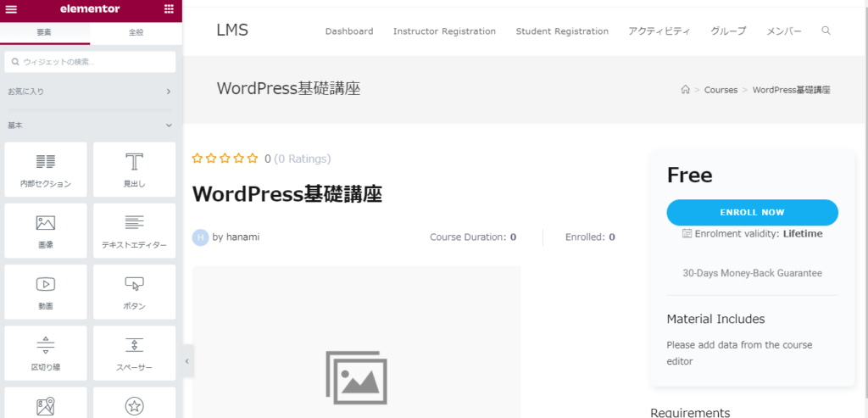
Task: Open the Instructor Registration link
Action: (x=444, y=31)
